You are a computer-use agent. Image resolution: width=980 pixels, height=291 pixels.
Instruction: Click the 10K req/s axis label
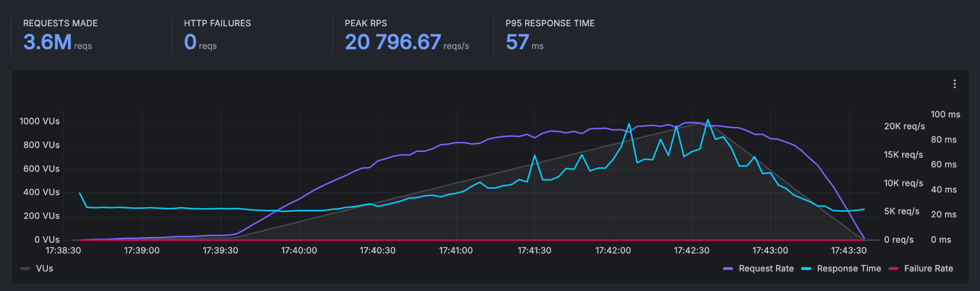[903, 183]
